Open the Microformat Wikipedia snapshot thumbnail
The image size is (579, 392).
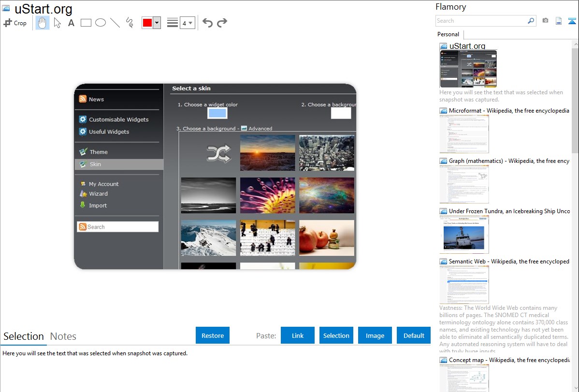[464, 134]
